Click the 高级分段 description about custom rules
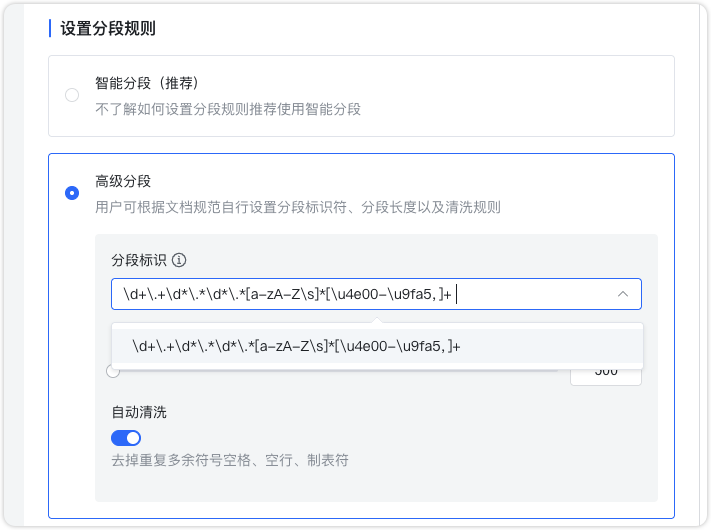Image resolution: width=711 pixels, height=530 pixels. [298, 207]
